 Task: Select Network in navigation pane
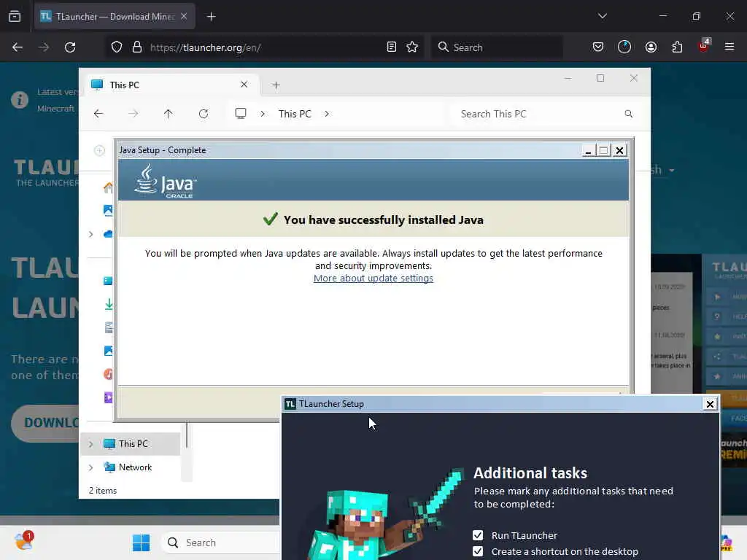point(132,467)
